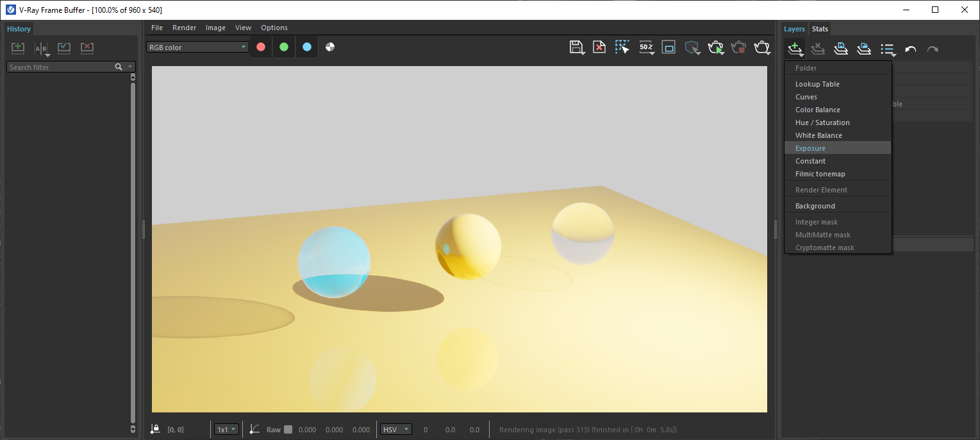
Task: Undo the last layer action
Action: point(910,49)
